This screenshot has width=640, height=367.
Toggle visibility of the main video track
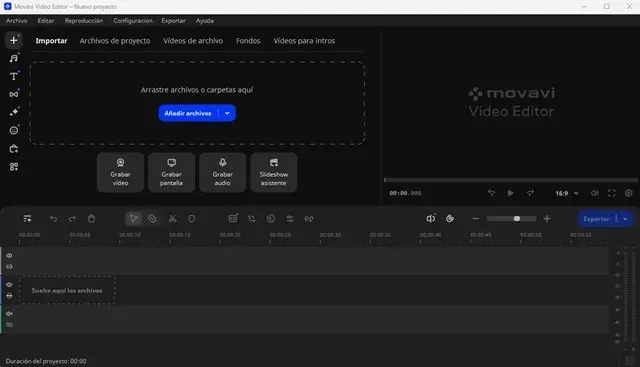[9, 285]
